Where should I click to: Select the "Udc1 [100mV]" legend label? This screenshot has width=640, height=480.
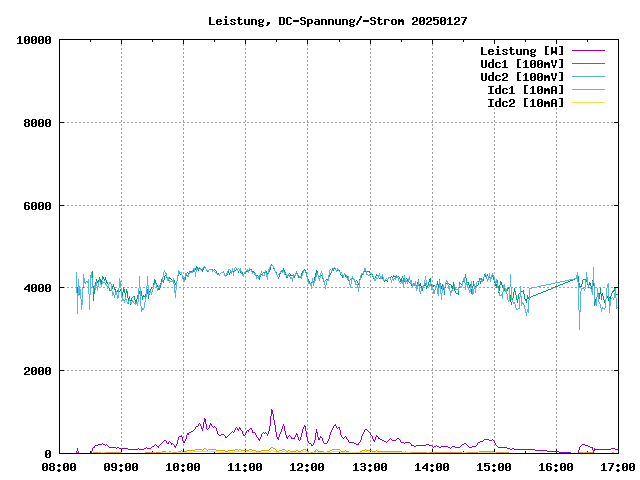point(521,64)
